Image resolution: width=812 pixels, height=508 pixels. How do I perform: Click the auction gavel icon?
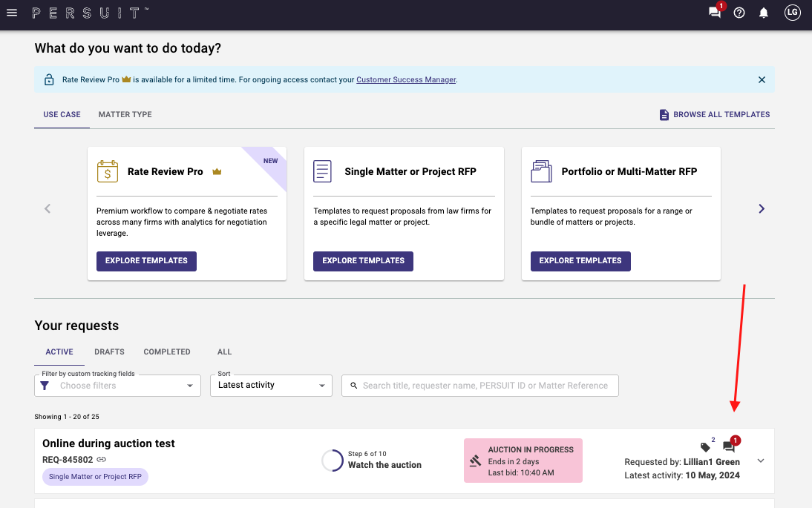point(475,461)
